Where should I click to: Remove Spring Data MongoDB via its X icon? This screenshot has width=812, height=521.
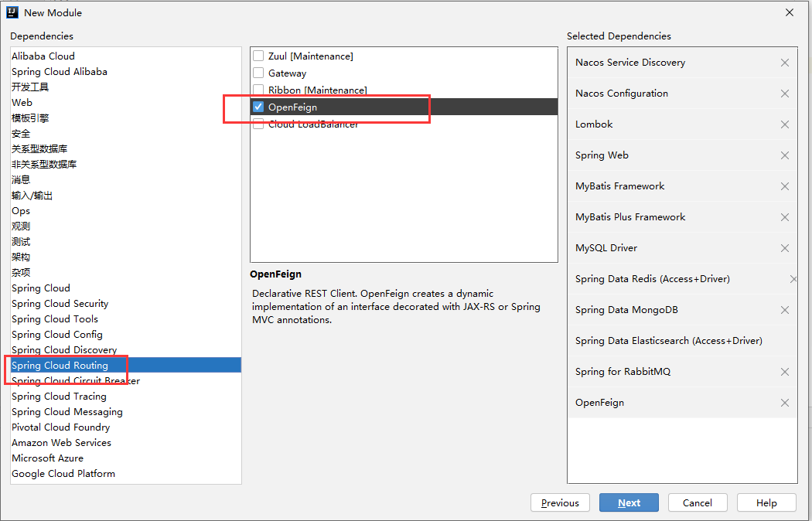(785, 310)
